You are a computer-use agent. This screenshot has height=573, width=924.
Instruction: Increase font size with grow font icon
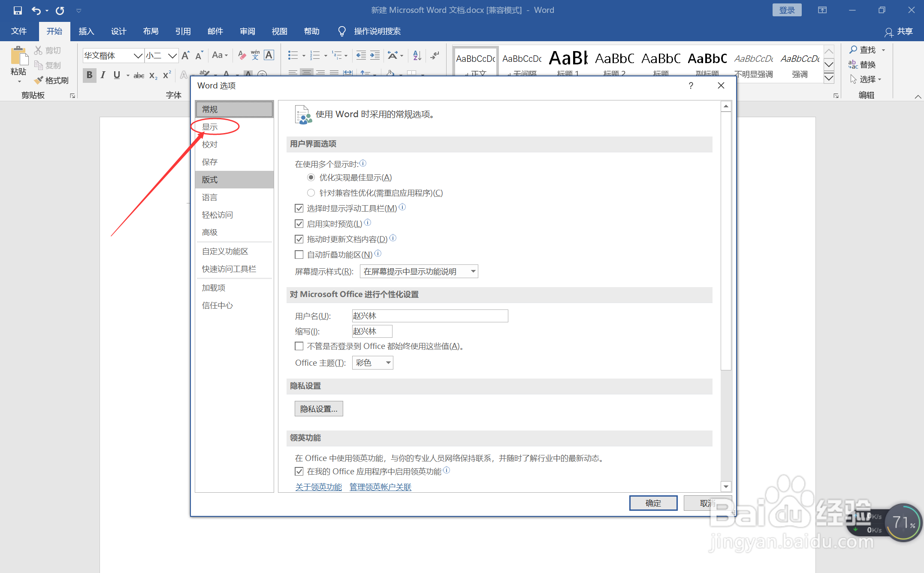186,55
